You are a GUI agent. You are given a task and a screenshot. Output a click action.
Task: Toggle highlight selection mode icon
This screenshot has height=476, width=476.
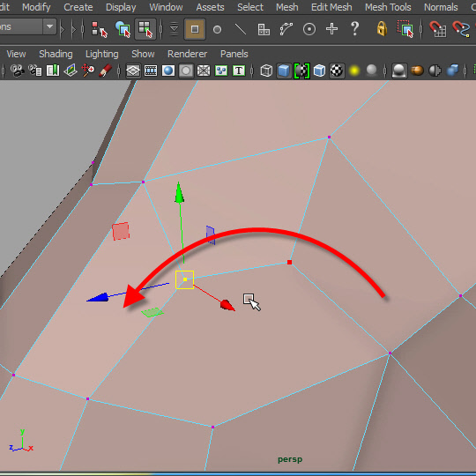405,29
